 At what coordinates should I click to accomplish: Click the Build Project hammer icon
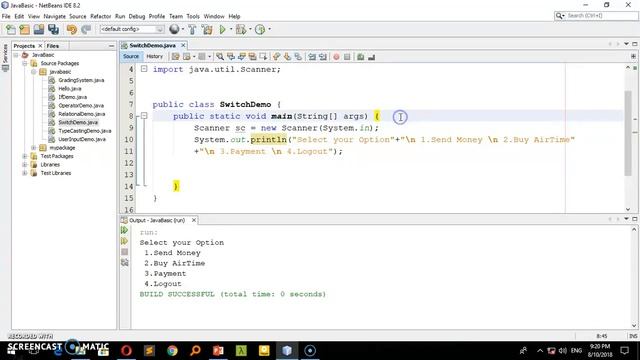coord(192,29)
